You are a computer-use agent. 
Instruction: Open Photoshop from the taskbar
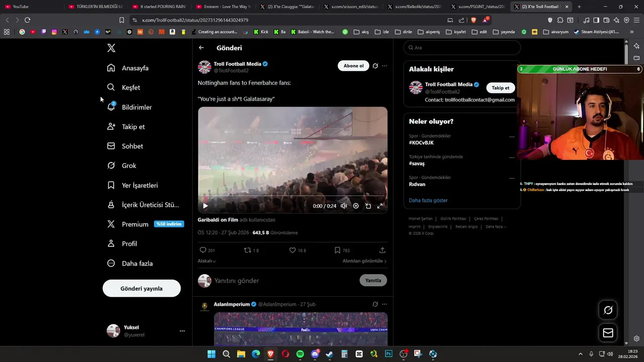click(x=388, y=354)
